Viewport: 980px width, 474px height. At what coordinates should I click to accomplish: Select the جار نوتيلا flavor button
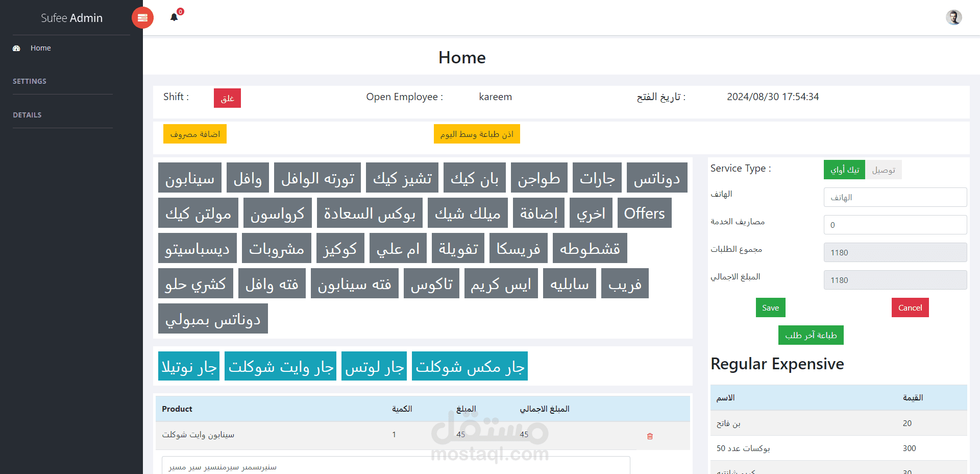point(188,366)
